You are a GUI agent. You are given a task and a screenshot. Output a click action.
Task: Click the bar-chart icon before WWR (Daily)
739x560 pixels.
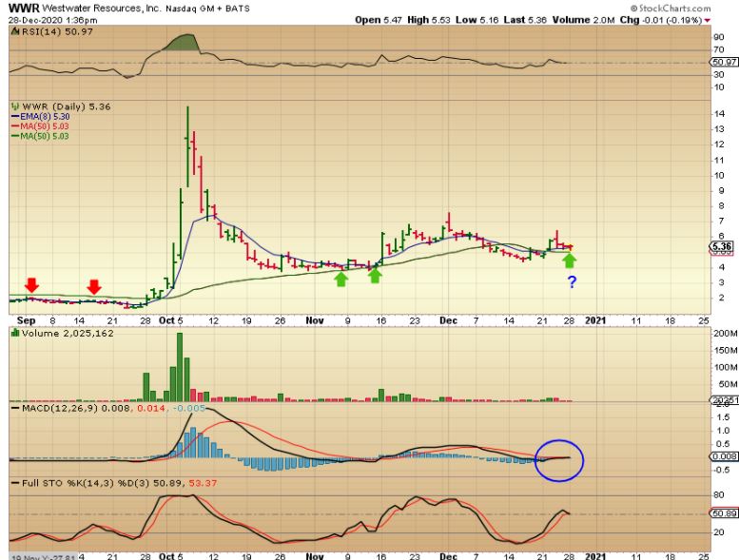[x=15, y=106]
